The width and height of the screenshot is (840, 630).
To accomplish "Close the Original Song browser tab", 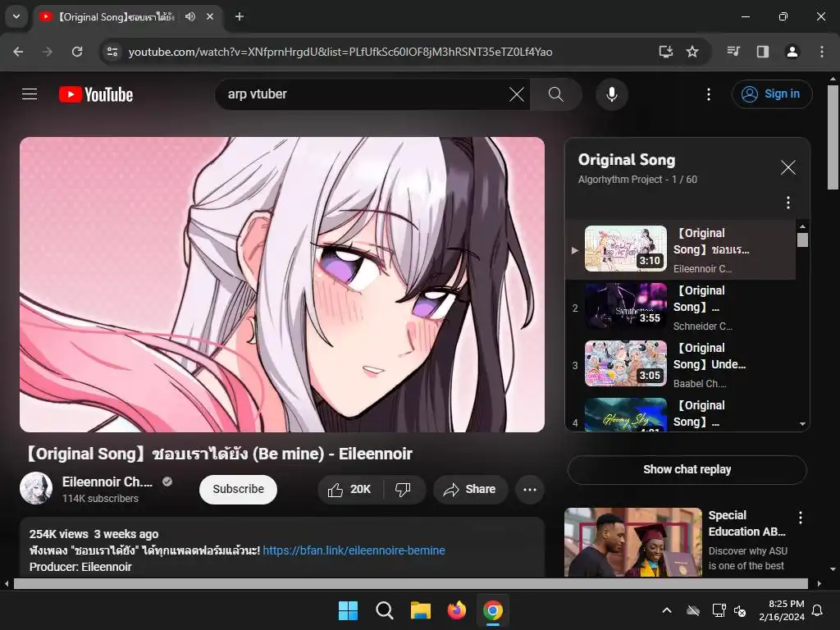I will point(210,16).
